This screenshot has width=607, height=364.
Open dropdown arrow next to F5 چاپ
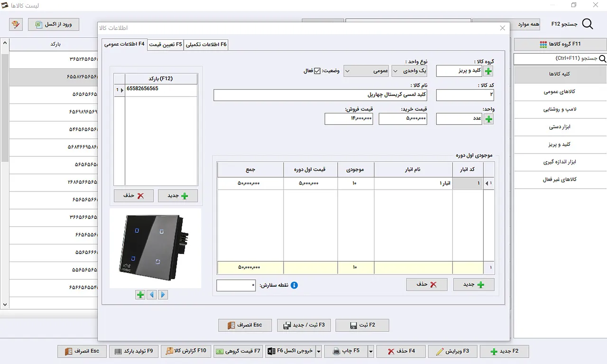coord(371,351)
